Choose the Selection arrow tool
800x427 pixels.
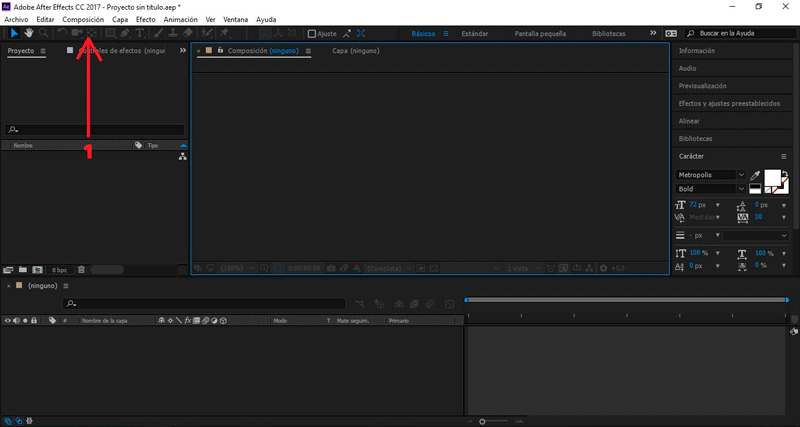click(x=13, y=33)
